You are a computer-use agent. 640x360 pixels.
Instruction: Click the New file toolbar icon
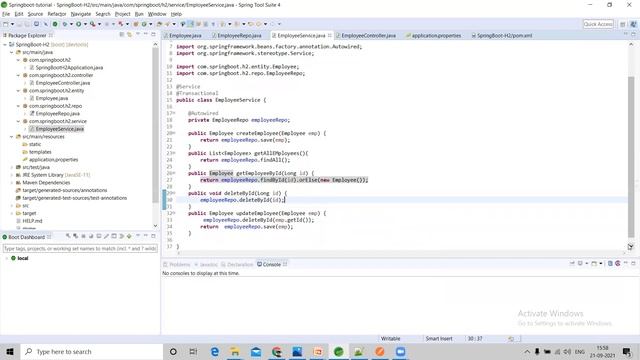pos(6,24)
